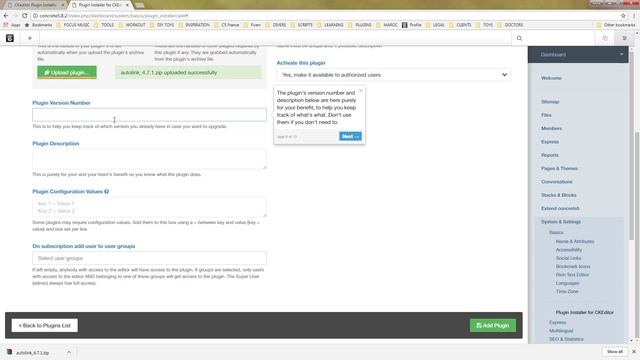Open the Profile bookmark
This screenshot has height=360, width=640.
coord(411,25)
